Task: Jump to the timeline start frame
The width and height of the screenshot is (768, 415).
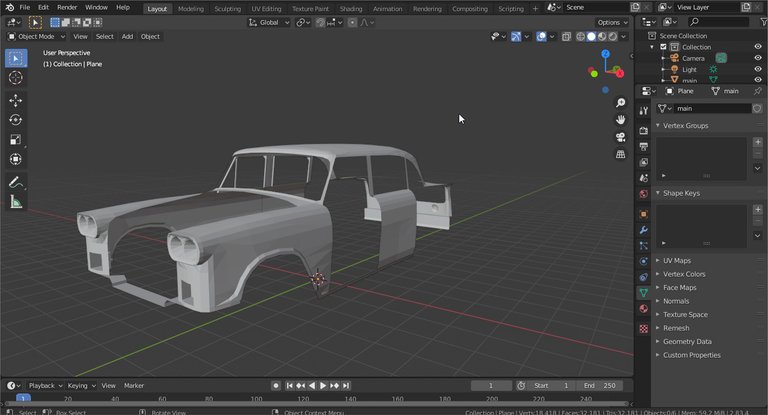Action: pos(289,386)
